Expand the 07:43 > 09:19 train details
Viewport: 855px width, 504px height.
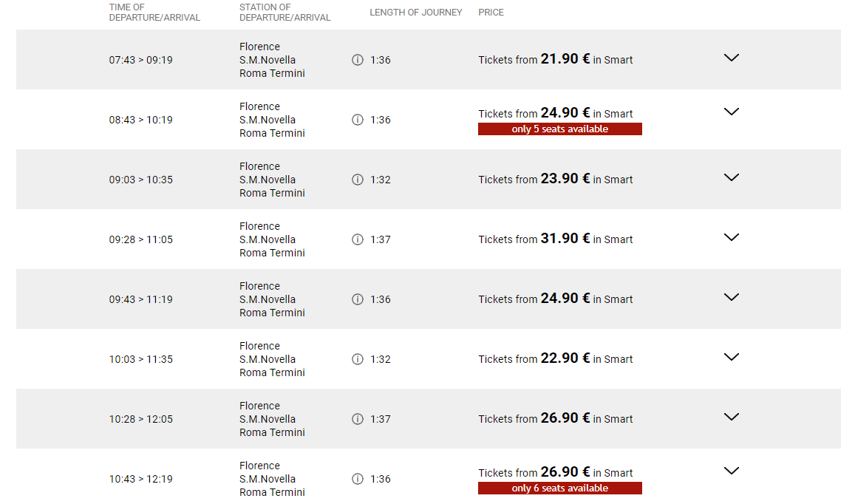pyautogui.click(x=732, y=58)
